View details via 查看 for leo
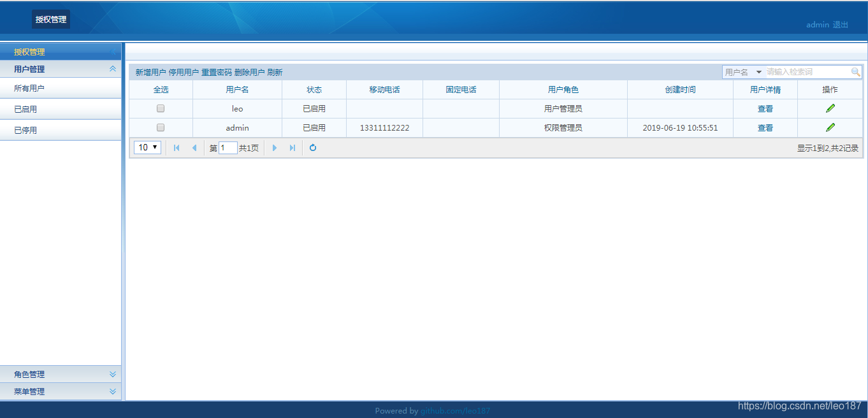The height and width of the screenshot is (418, 868). click(x=765, y=109)
